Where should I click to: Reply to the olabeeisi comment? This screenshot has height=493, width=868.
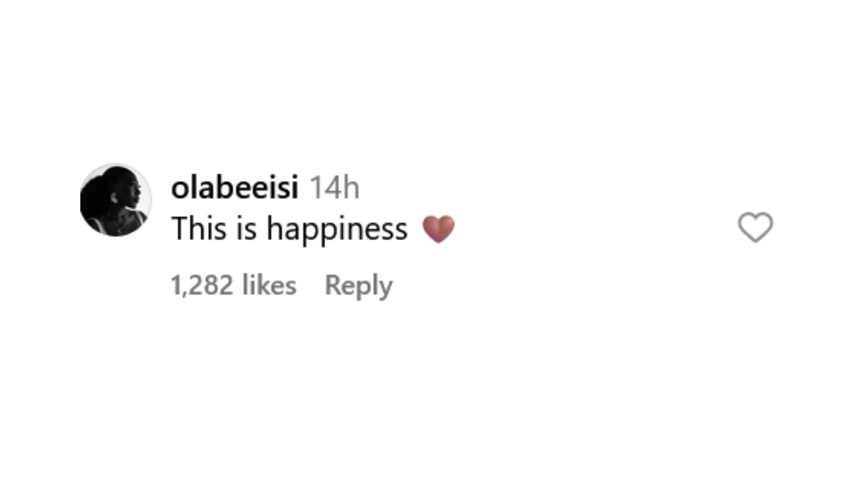(x=358, y=285)
